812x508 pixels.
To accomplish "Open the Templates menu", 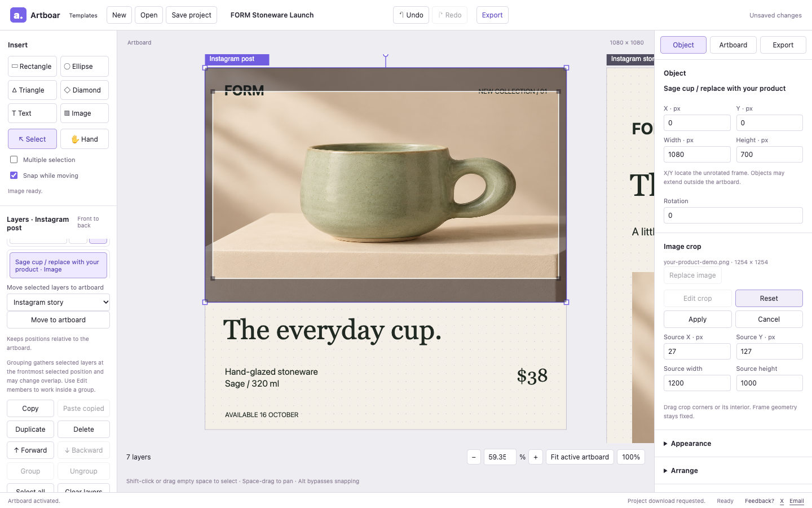I will pos(83,15).
